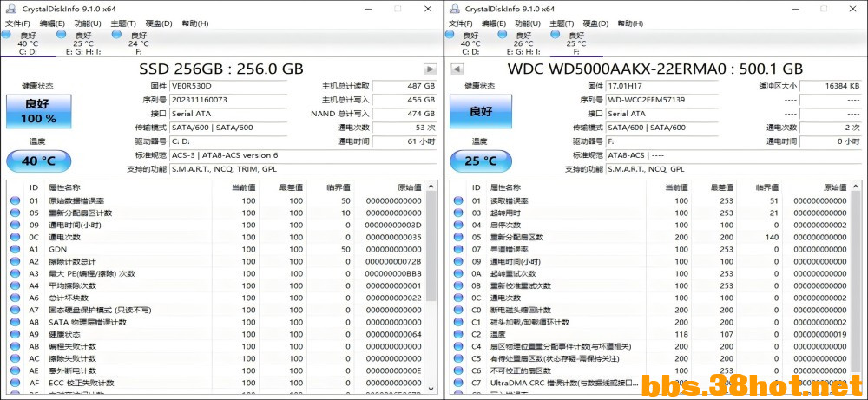Click power-on count value 53 次
Screen dimensions: 868x400
[404, 128]
